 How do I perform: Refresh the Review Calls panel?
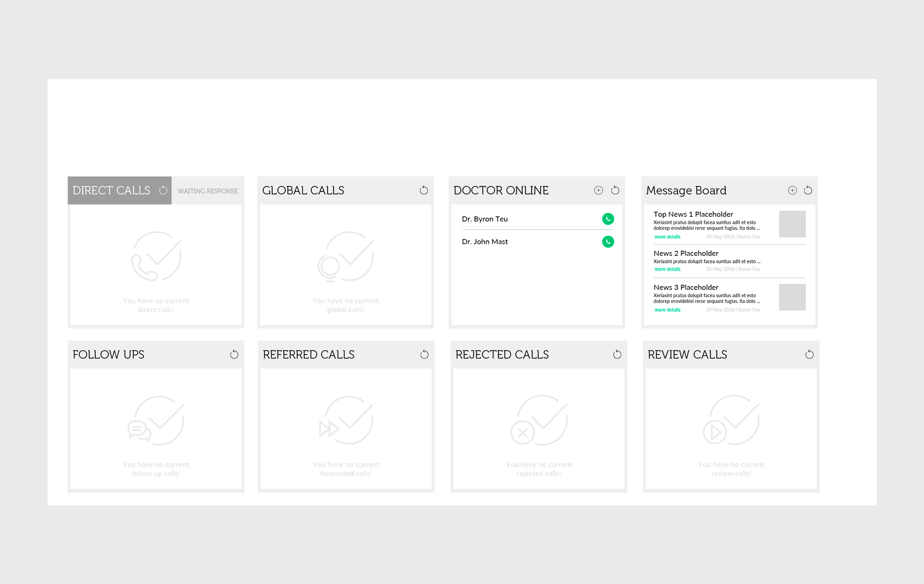click(809, 355)
